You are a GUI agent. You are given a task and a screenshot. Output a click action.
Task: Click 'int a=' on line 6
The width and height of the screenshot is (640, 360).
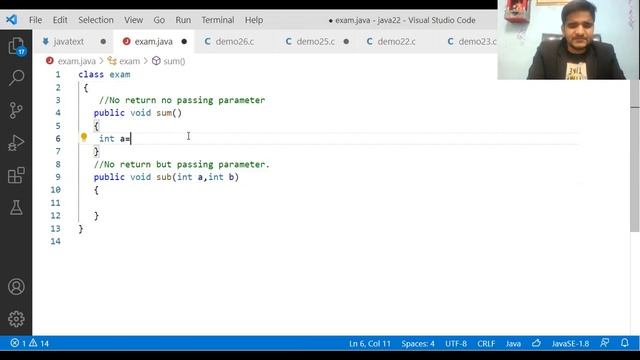click(x=114, y=138)
